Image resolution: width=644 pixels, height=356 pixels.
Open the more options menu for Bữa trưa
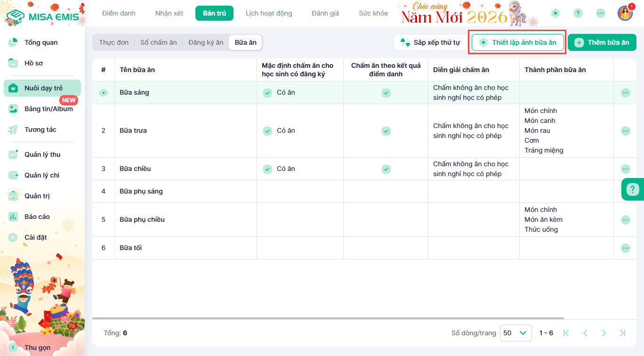625,130
